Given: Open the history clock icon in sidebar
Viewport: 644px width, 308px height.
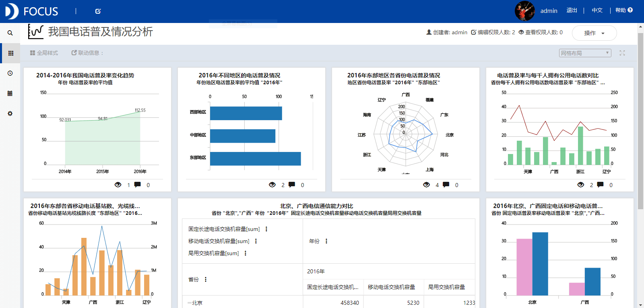Looking at the screenshot, I should pos(10,73).
